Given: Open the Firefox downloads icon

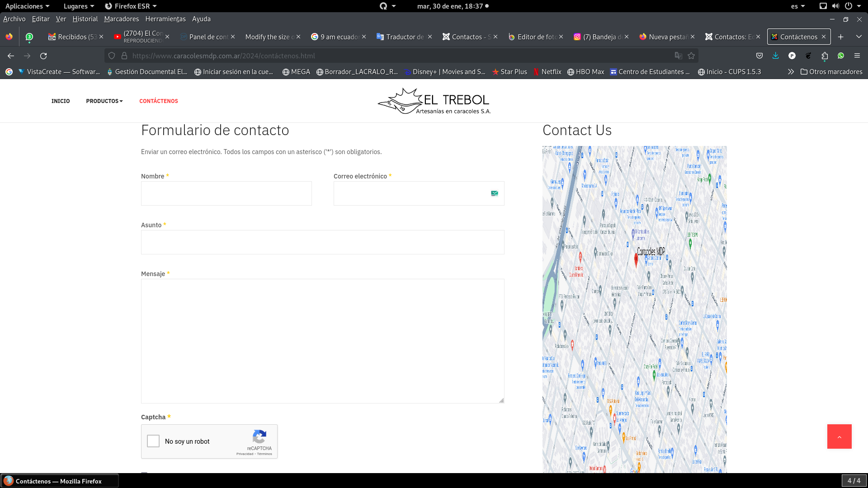Looking at the screenshot, I should [x=775, y=56].
